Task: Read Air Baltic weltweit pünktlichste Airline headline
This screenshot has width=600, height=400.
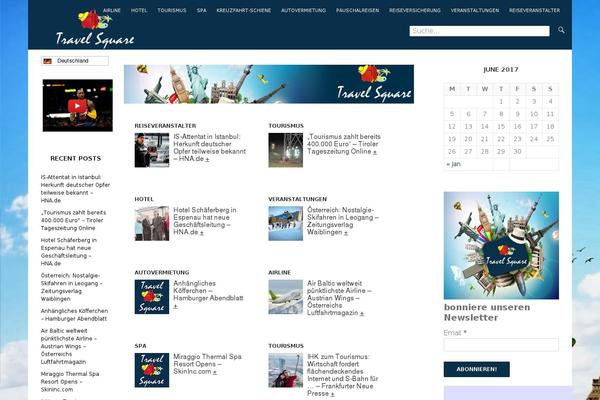Action: coord(339,298)
